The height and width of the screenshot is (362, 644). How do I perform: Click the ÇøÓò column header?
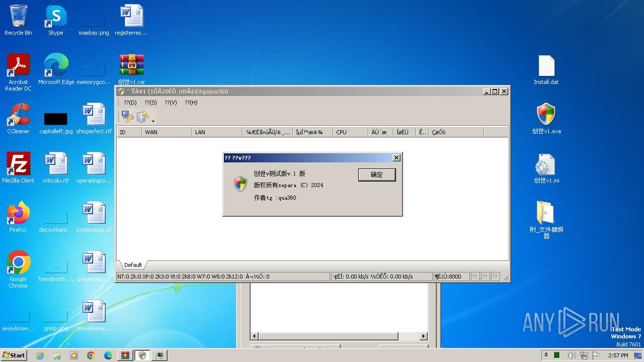coord(456,132)
